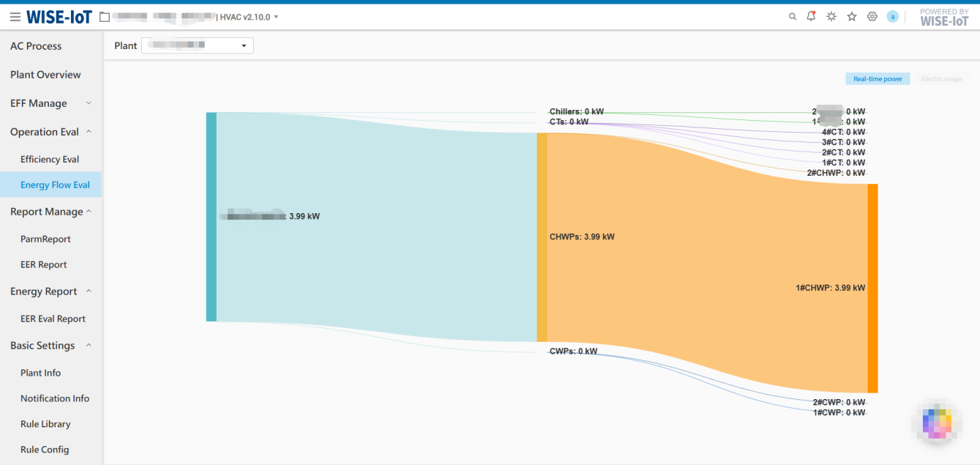
Task: Click the orange 1#CHWP node bar
Action: (x=872, y=288)
